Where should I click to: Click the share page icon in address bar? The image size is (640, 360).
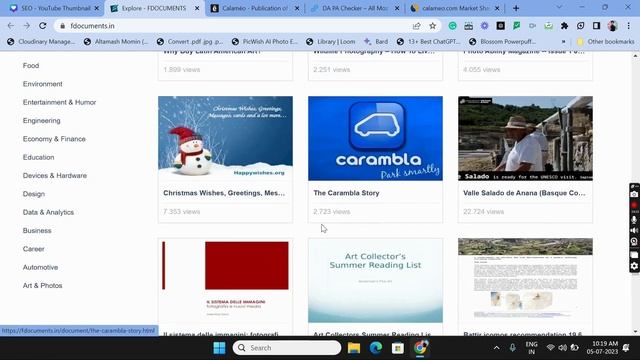[x=416, y=26]
